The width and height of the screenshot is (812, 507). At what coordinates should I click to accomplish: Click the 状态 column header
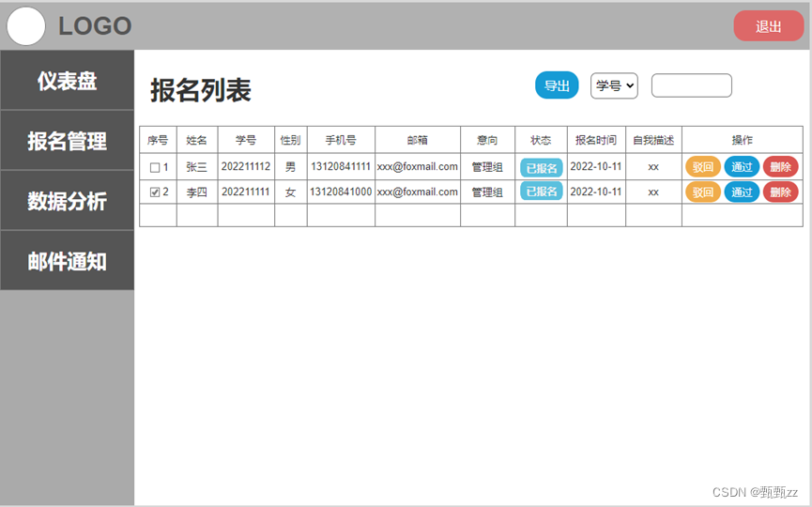(x=541, y=140)
